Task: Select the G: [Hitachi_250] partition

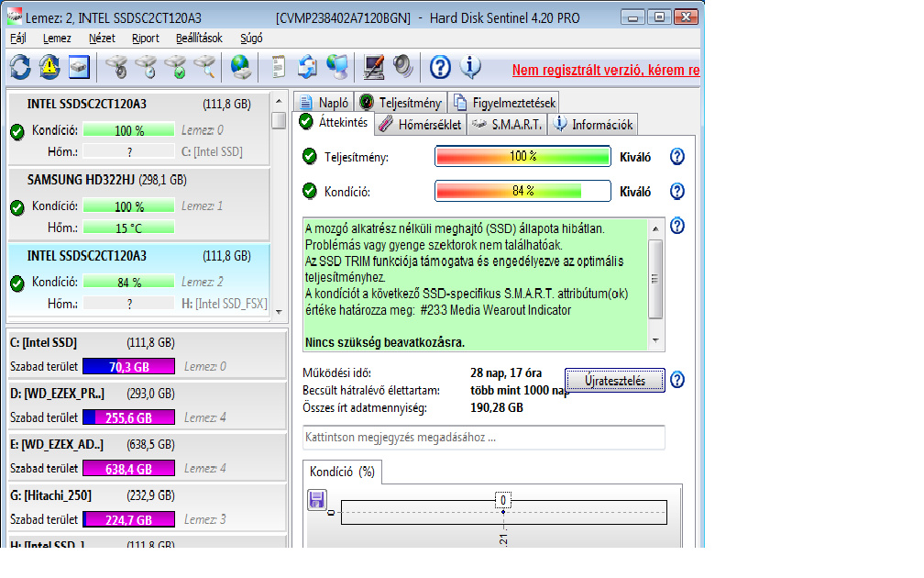Action: 146,508
